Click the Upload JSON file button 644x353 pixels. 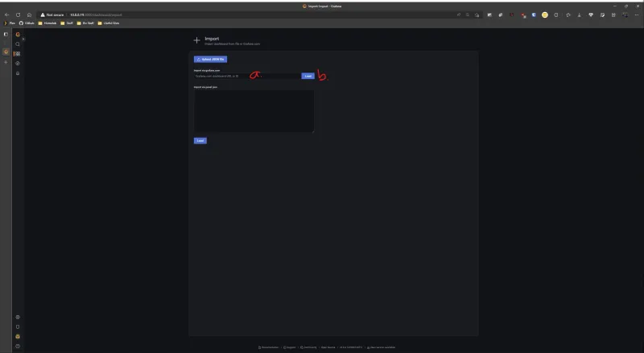click(x=210, y=60)
